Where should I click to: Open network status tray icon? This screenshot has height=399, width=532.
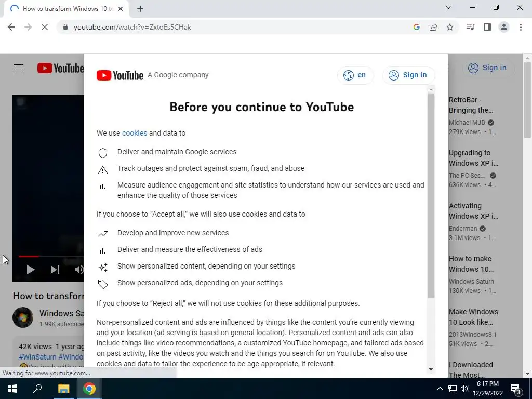click(x=453, y=389)
